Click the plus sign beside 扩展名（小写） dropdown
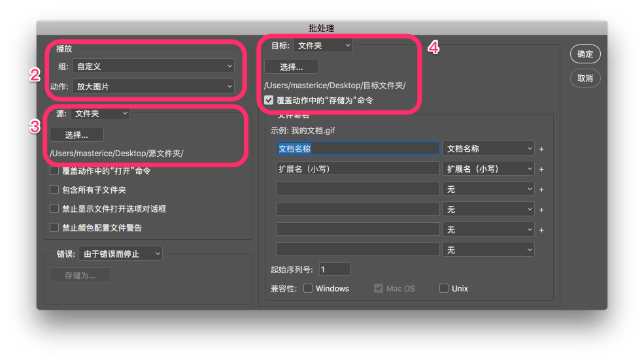The height and width of the screenshot is (362, 644). [x=541, y=169]
